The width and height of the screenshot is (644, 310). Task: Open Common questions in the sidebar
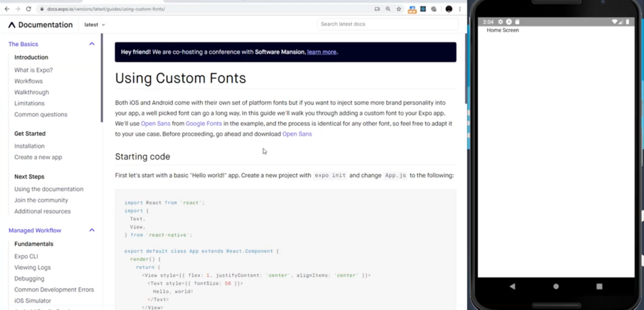tap(40, 115)
